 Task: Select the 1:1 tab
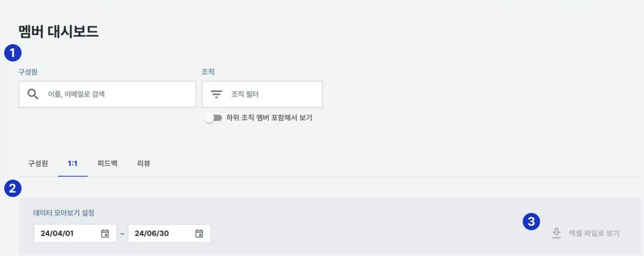click(73, 163)
